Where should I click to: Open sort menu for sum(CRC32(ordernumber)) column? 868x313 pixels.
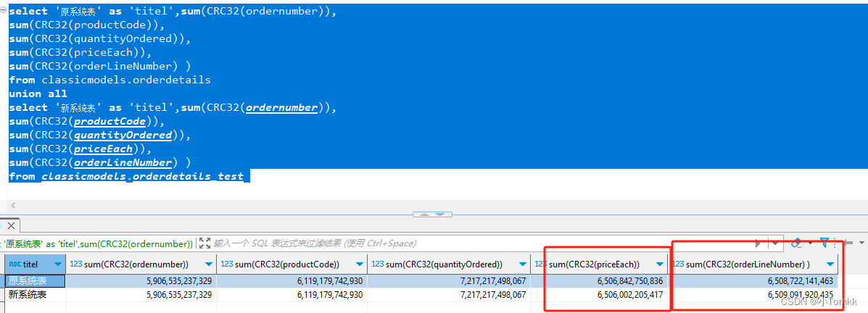pos(208,264)
